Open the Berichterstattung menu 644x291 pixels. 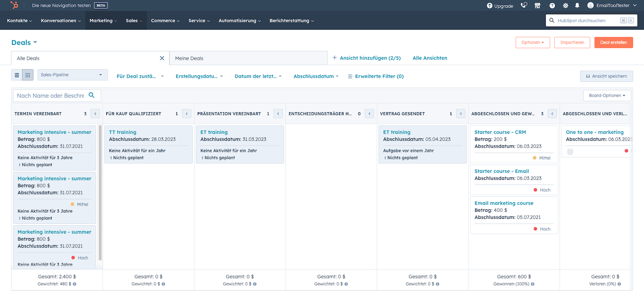tap(292, 21)
